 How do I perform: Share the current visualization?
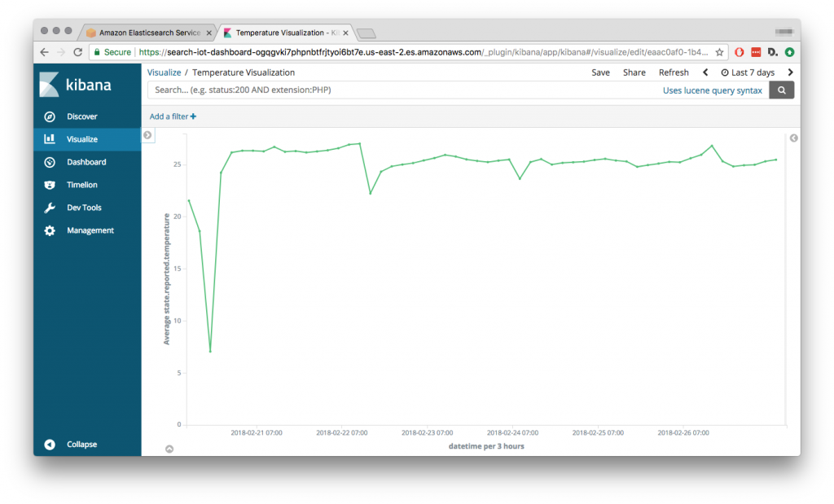[634, 72]
